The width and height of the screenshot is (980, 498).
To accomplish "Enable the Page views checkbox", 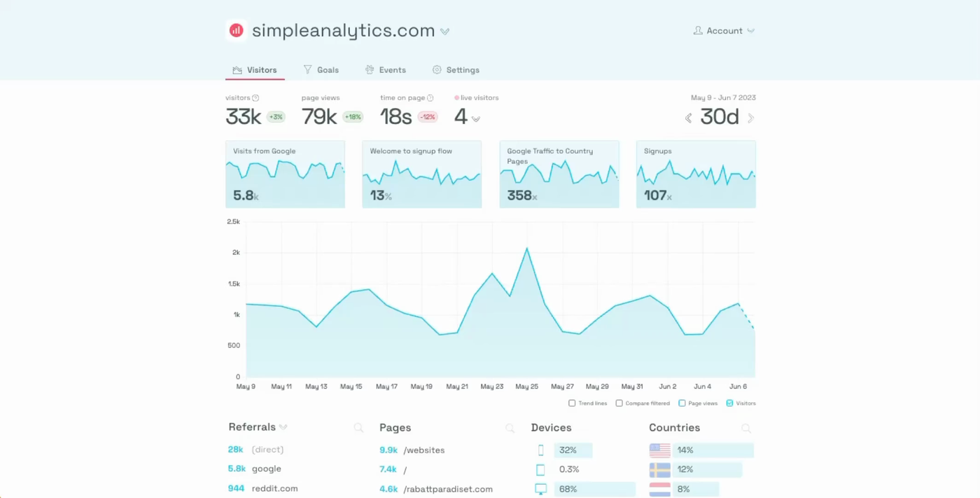I will coord(682,403).
